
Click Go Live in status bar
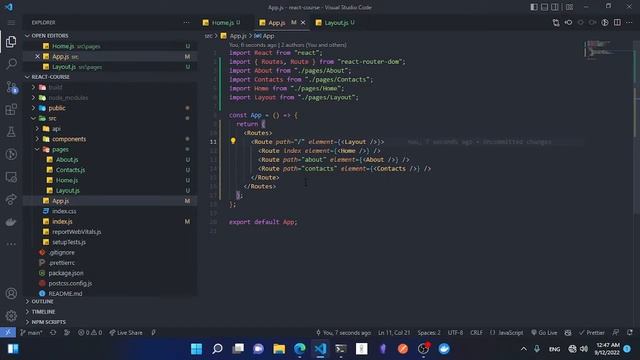coord(544,333)
